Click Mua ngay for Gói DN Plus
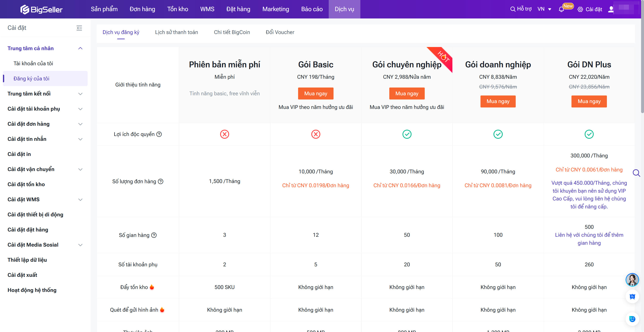The width and height of the screenshot is (644, 332). coord(589,101)
